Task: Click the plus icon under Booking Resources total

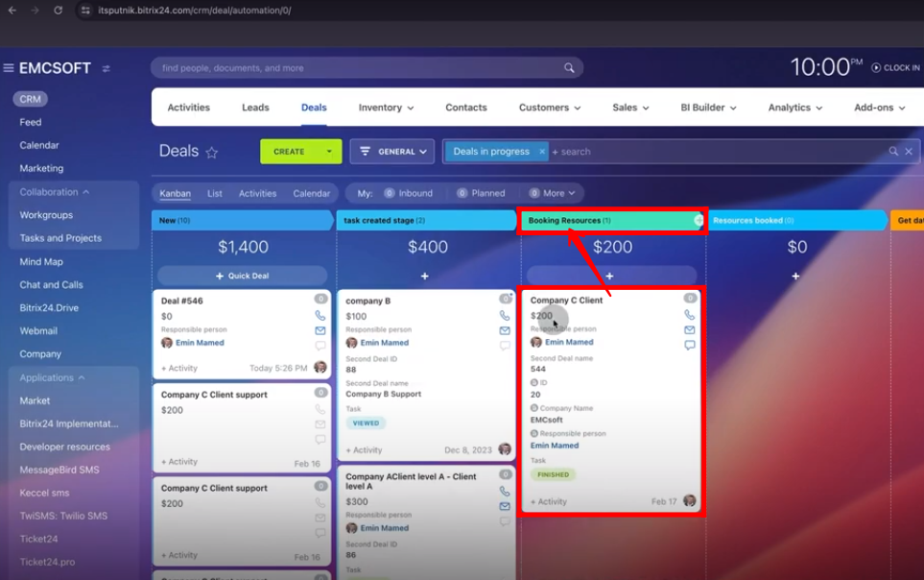Action: point(609,277)
